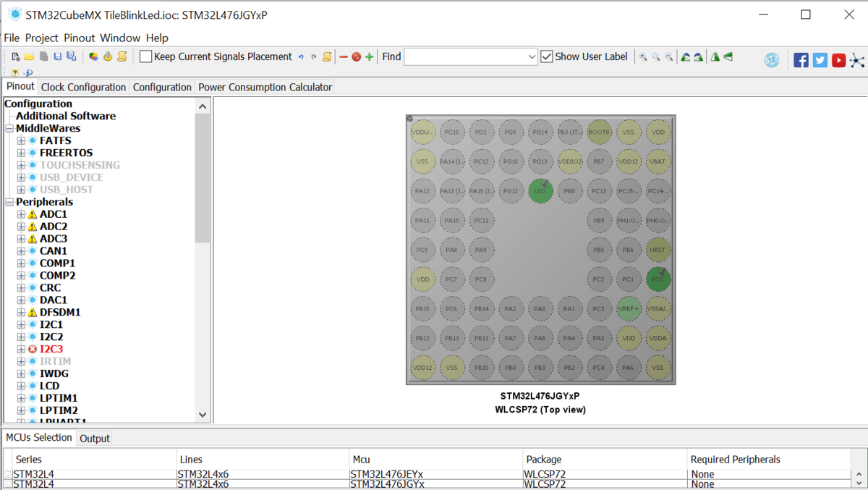The height and width of the screenshot is (490, 868).
Task: Save the project using the floppy disk icon
Action: (57, 56)
